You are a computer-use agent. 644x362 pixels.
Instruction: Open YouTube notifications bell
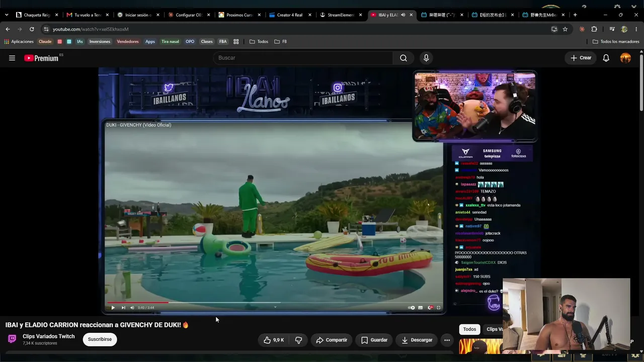point(606,58)
